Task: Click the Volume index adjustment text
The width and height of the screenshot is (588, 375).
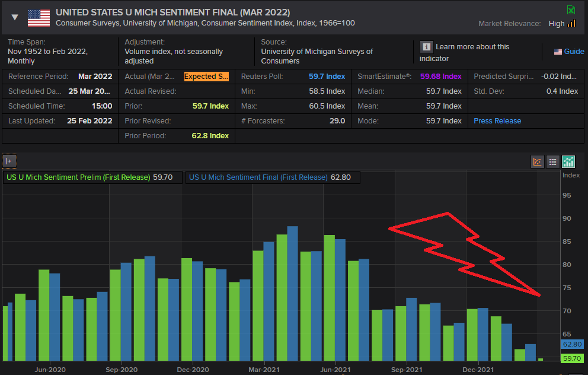Action: coord(174,56)
